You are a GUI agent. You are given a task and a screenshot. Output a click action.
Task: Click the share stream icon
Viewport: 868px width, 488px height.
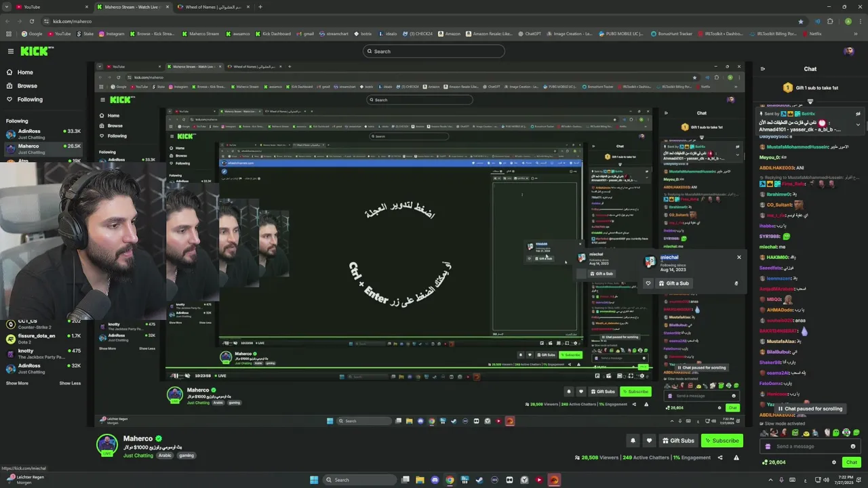tap(720, 457)
